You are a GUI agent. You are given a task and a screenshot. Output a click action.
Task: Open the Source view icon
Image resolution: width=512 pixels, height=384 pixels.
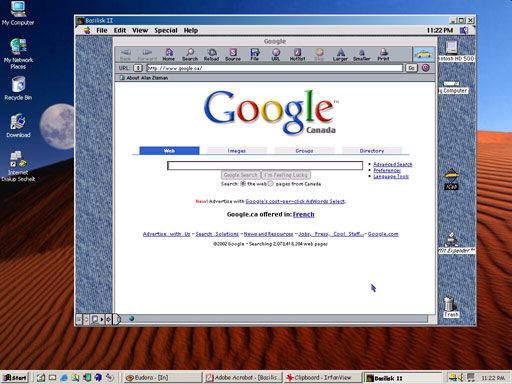click(233, 54)
